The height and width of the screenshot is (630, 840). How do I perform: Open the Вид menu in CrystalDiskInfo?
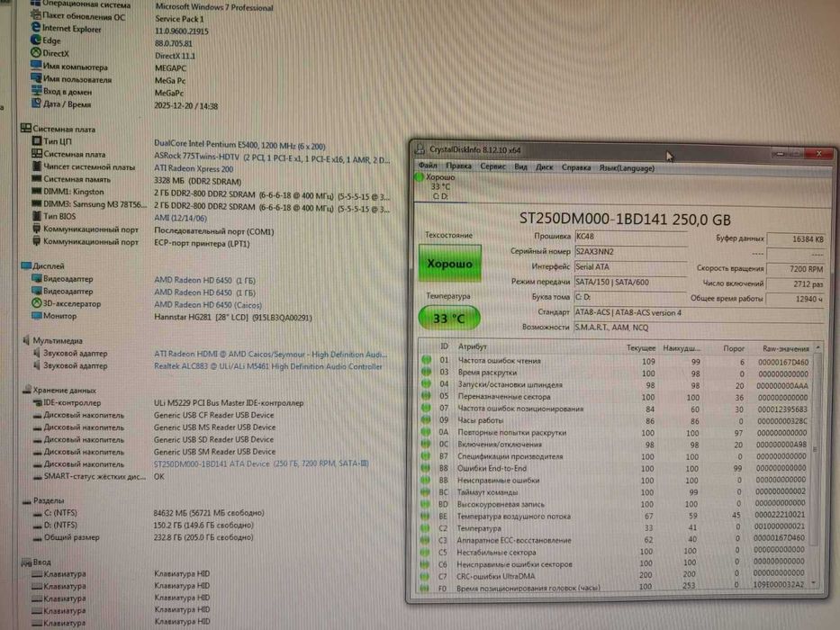point(520,167)
